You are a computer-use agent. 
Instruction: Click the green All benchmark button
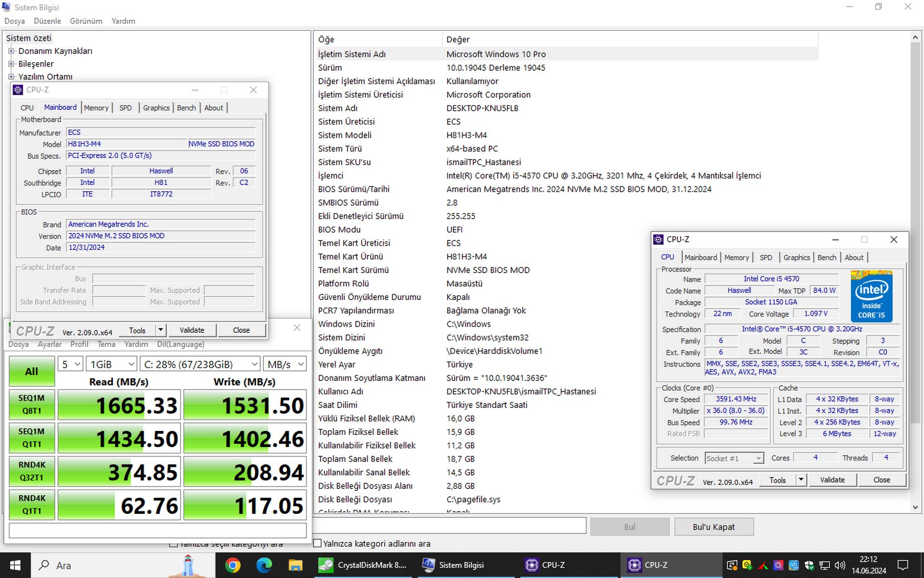(x=32, y=371)
